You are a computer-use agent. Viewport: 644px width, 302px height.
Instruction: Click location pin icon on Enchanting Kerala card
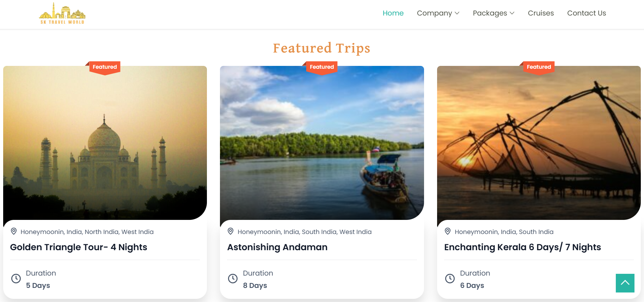448,231
